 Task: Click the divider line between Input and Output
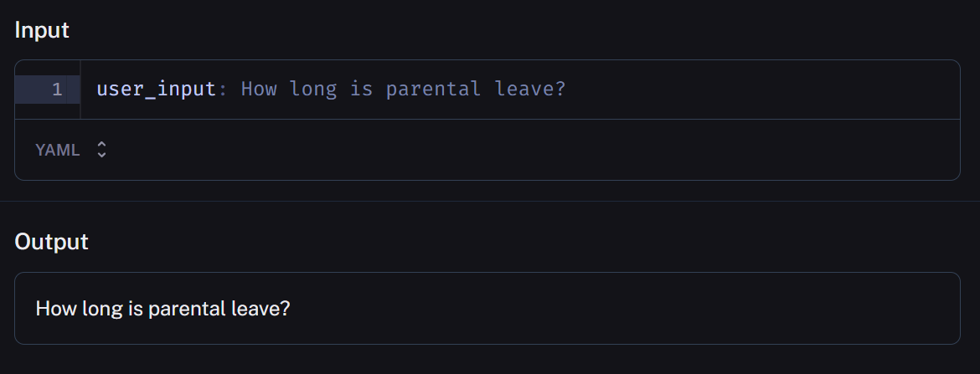click(490, 202)
